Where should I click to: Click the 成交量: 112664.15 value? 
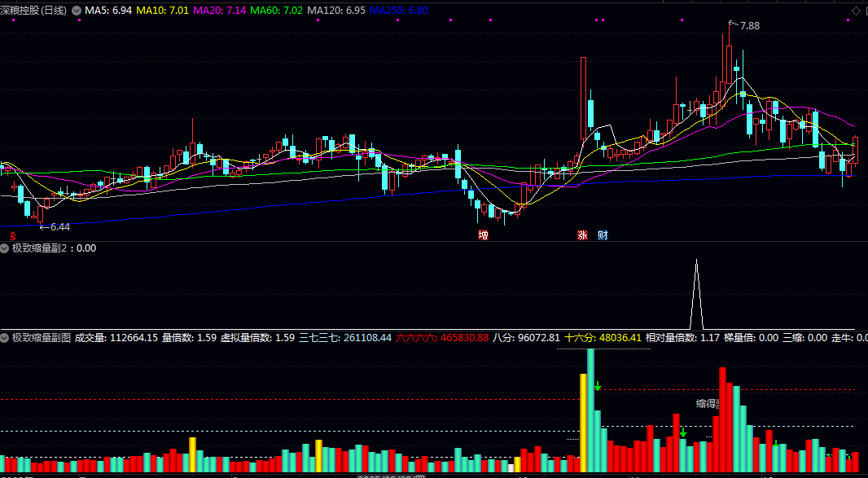(116, 338)
